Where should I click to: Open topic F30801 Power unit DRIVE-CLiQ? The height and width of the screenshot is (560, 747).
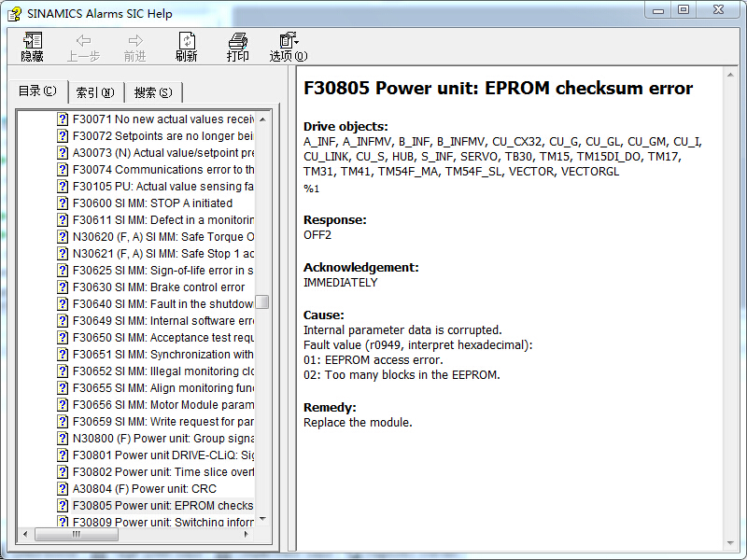click(x=162, y=455)
